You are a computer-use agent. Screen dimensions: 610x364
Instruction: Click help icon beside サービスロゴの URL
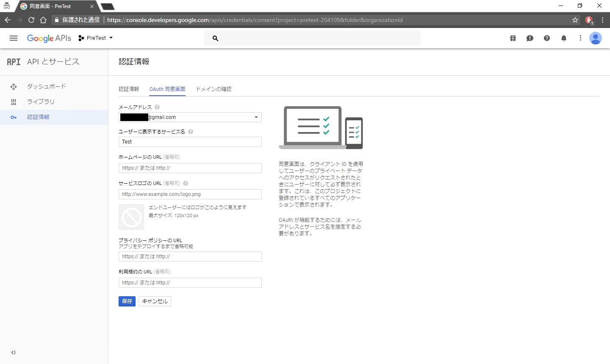186,183
